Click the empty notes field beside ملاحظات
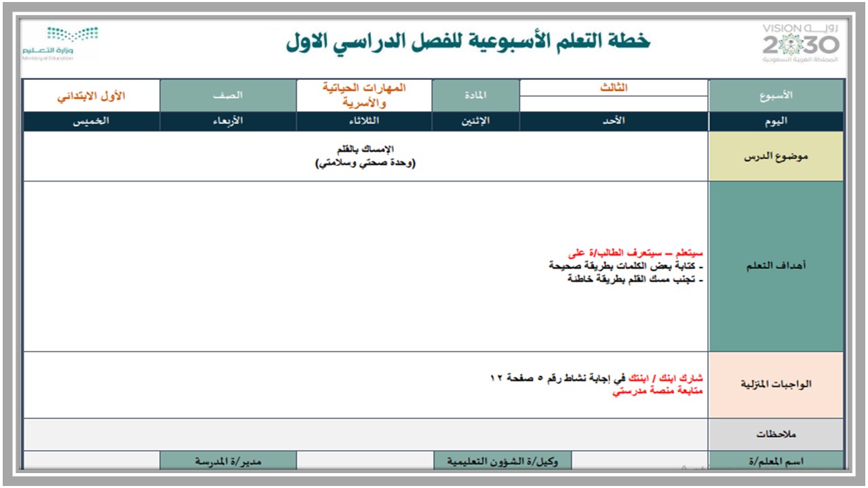Viewport: 868px width, 488px height. pos(366,434)
